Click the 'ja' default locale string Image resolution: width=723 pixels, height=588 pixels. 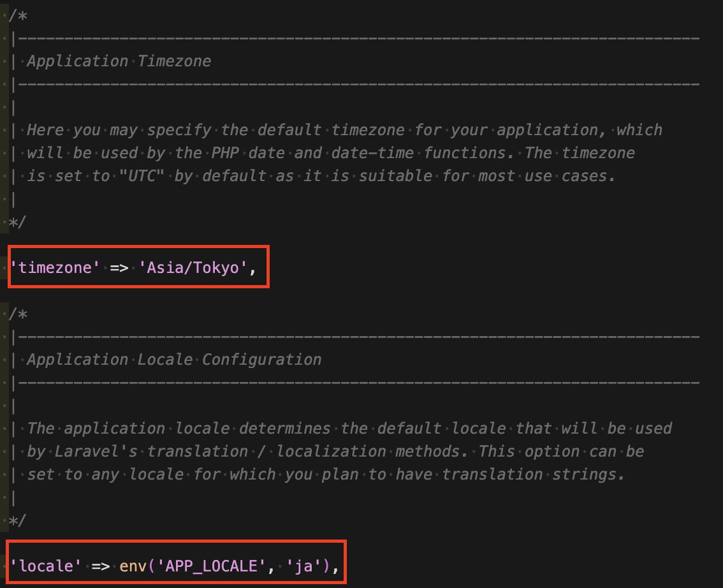(303, 566)
